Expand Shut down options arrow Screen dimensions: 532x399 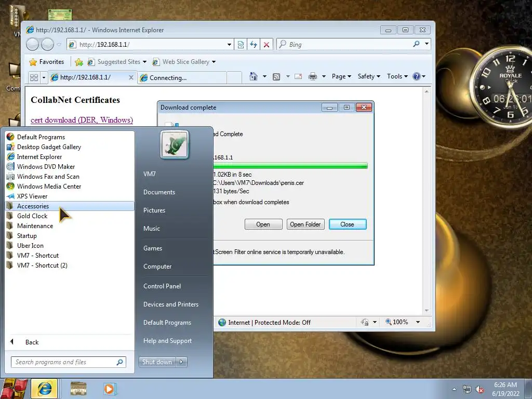click(181, 362)
